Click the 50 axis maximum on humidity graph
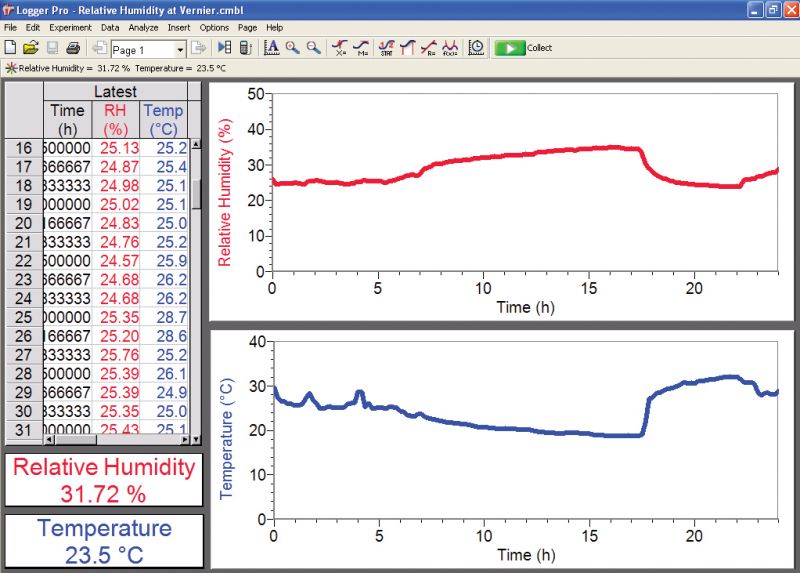This screenshot has height=573, width=800. click(256, 94)
